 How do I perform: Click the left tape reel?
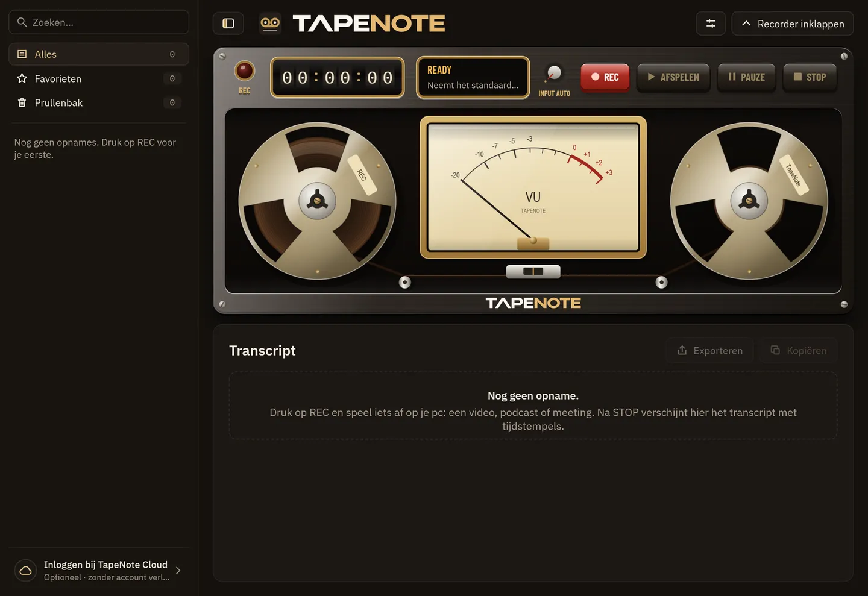coord(318,201)
